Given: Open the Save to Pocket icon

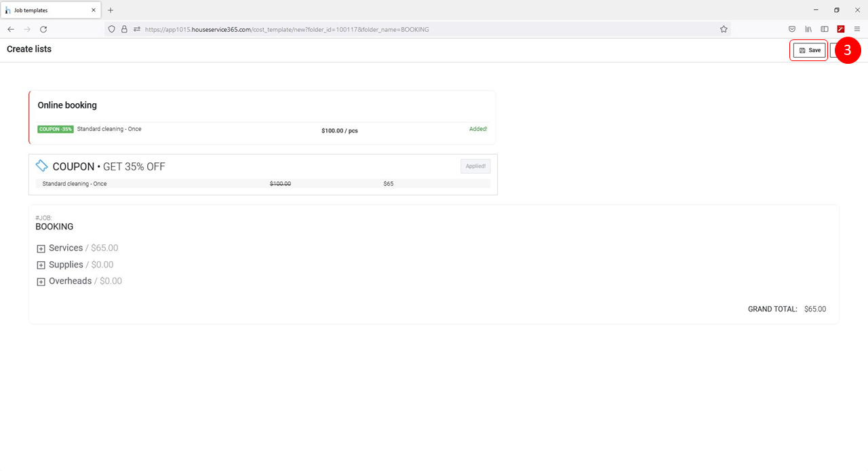Looking at the screenshot, I should (x=792, y=29).
